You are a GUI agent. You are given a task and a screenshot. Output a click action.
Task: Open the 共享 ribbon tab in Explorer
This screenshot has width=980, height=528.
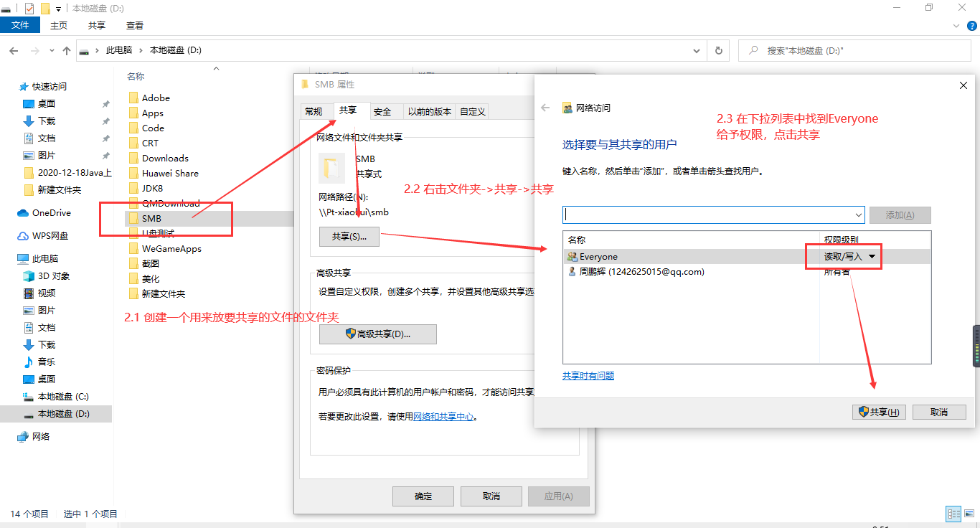(97, 25)
